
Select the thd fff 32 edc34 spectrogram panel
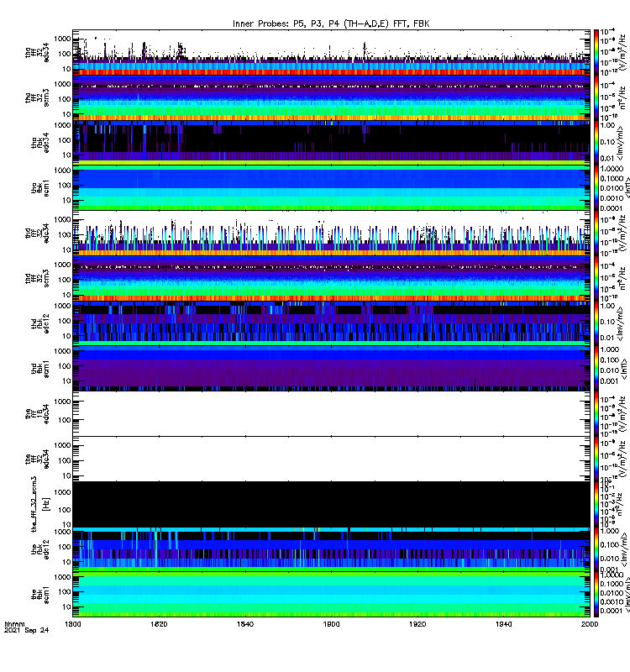tap(331, 234)
